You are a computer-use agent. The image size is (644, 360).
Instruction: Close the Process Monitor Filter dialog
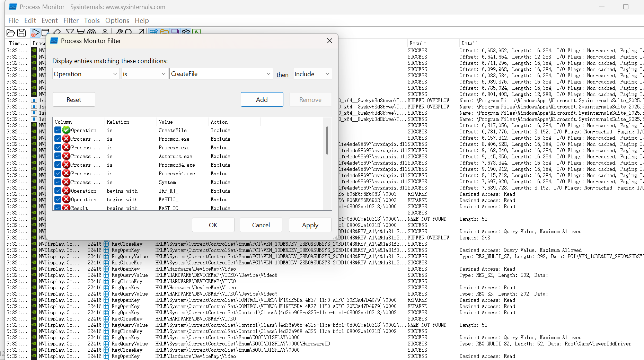coord(329,41)
